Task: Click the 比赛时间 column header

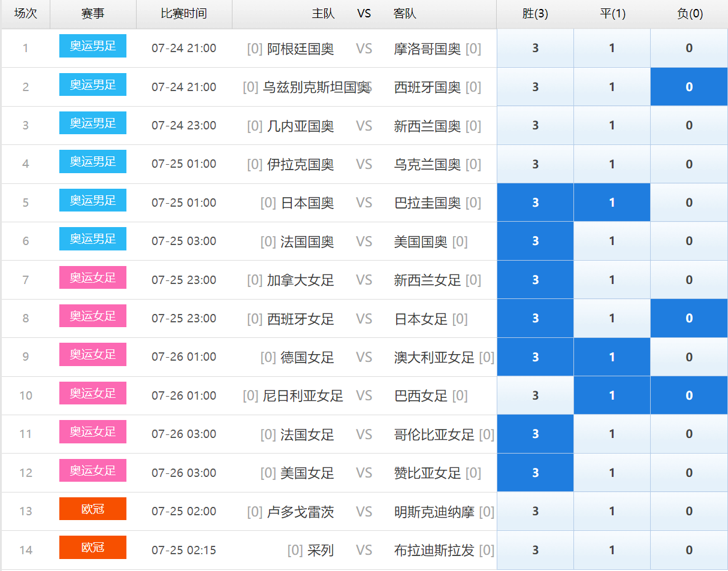Action: point(184,14)
